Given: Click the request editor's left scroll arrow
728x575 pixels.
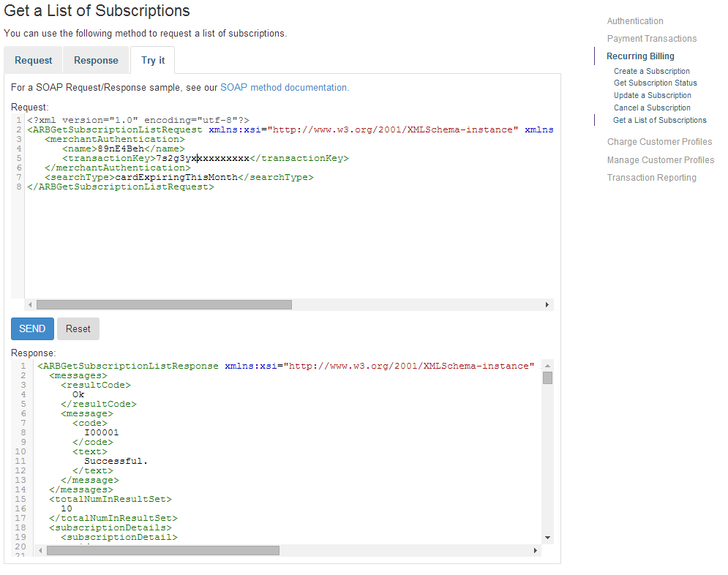Looking at the screenshot, I should pos(30,305).
